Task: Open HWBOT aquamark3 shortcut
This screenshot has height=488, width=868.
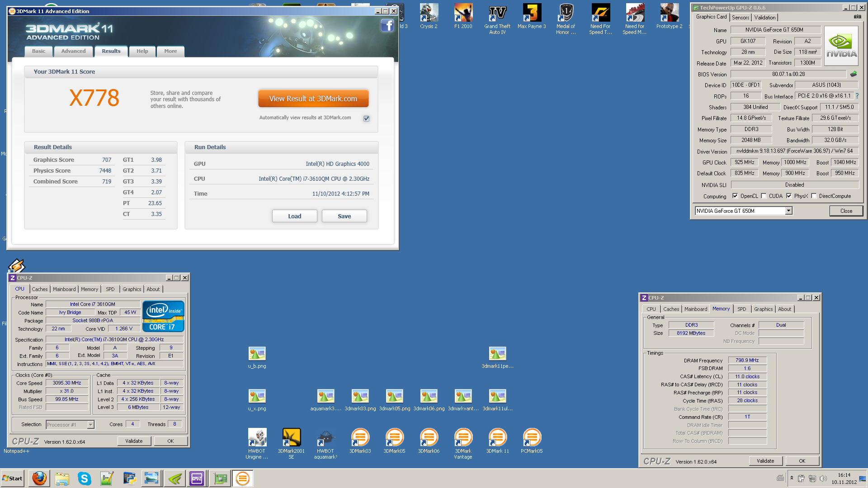Action: (x=325, y=443)
